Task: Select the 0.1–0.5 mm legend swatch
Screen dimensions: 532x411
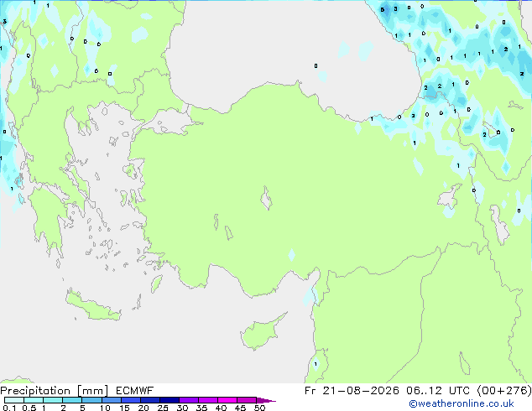Action: 14,400
